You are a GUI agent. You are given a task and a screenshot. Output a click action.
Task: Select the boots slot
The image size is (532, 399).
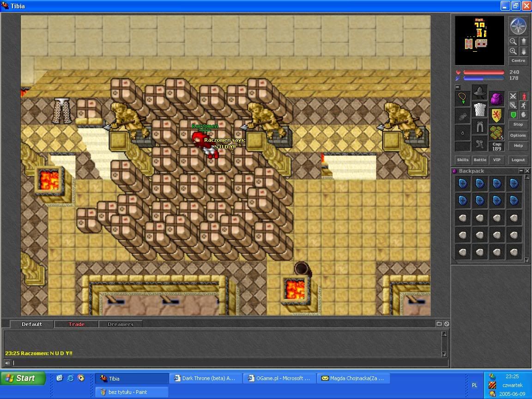[479, 144]
